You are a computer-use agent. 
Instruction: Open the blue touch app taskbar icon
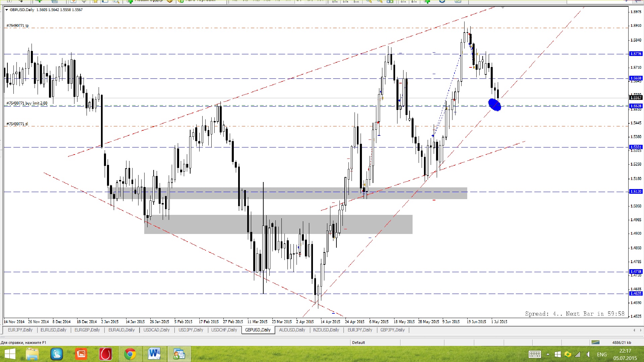57,354
